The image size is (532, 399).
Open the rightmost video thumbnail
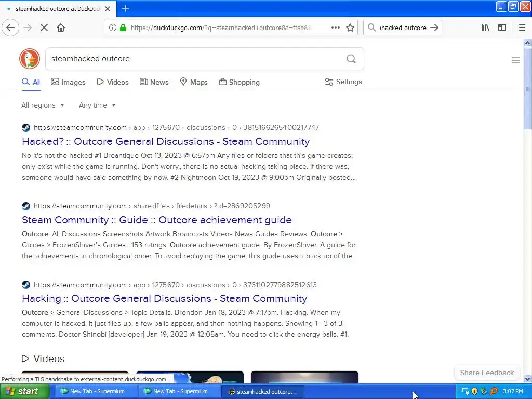pyautogui.click(x=304, y=378)
